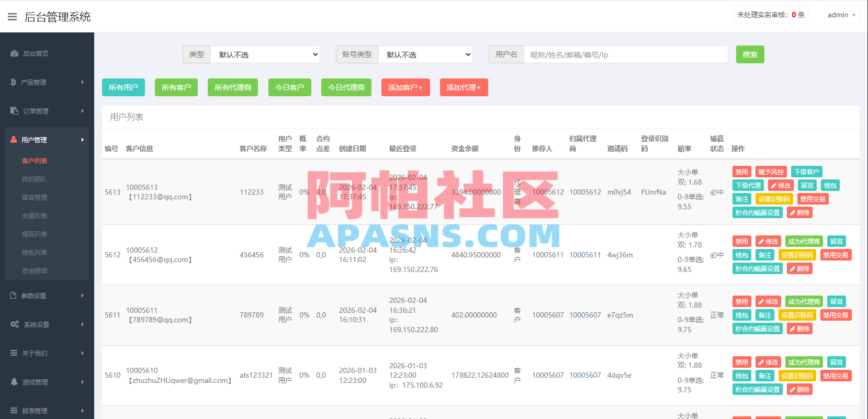Click 禁用交易 for user 5612
The height and width of the screenshot is (419, 868).
click(836, 255)
